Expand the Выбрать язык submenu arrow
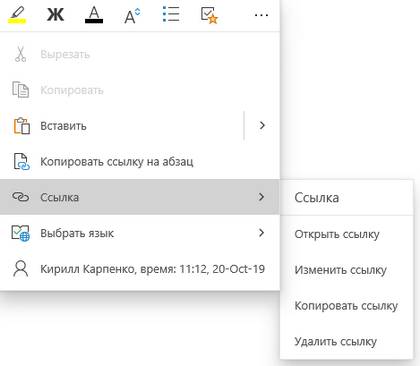The image size is (420, 366). coord(261,233)
